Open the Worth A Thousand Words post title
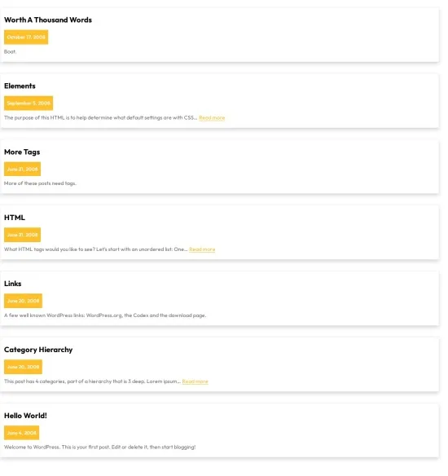This screenshot has width=448, height=476. point(48,20)
